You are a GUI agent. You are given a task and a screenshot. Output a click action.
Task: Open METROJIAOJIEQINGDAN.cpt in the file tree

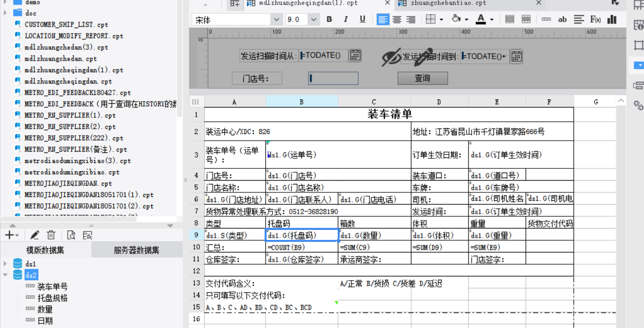[68, 184]
